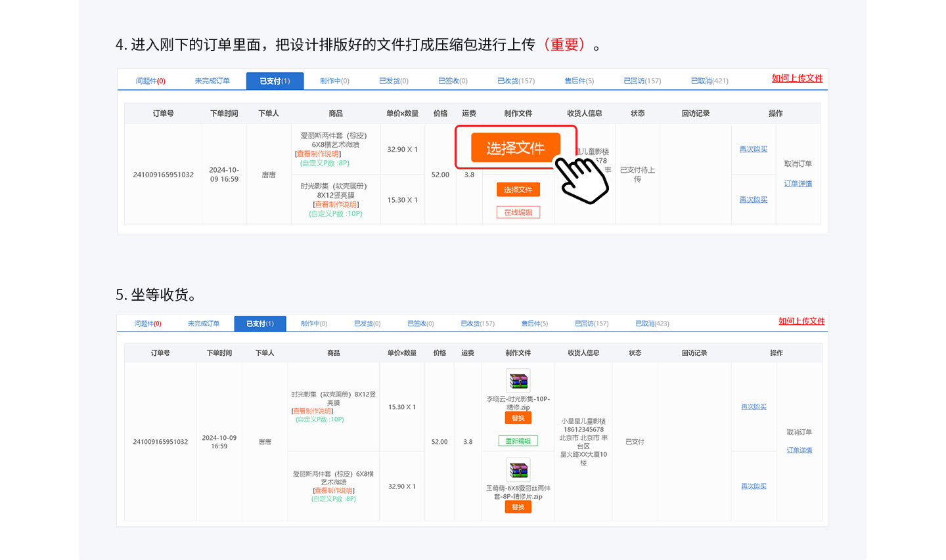Open 售后件(5) tab in step 4 screenshot

pyautogui.click(x=579, y=81)
